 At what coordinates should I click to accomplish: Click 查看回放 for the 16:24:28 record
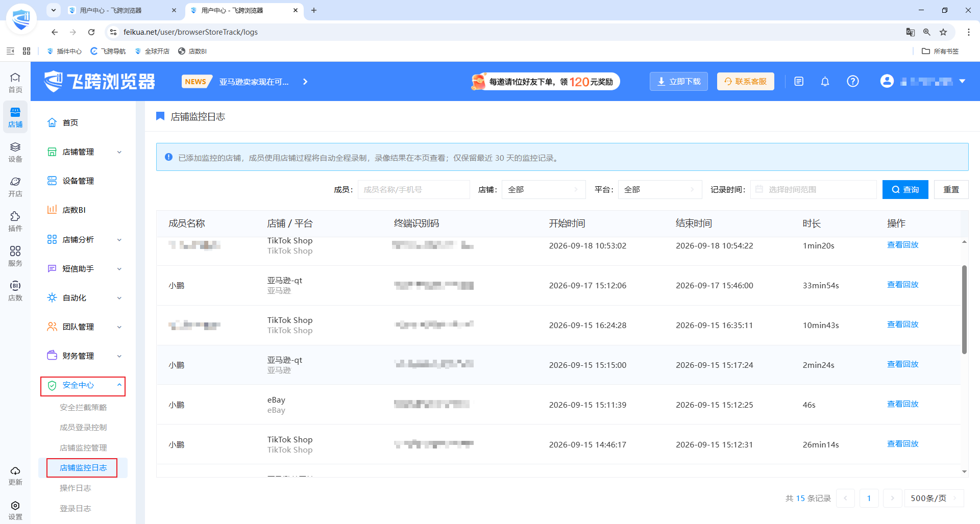point(902,325)
